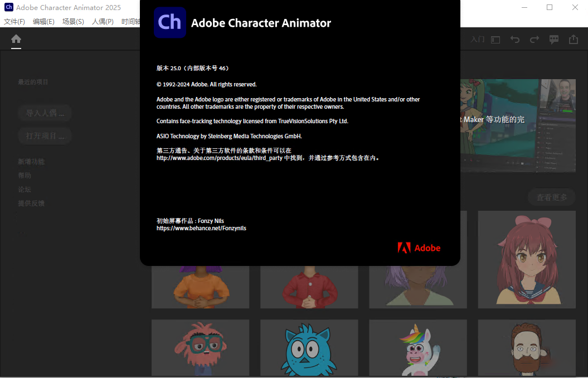Select the pink furry glasses puppet thumbnail
Viewport: 588px width, 378px height.
click(x=200, y=348)
